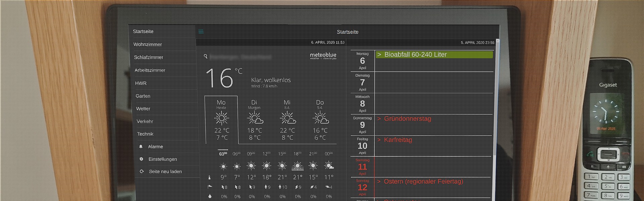The image size is (644, 201).
Task: Click the Karfreitag holiday event
Action: pos(398,140)
